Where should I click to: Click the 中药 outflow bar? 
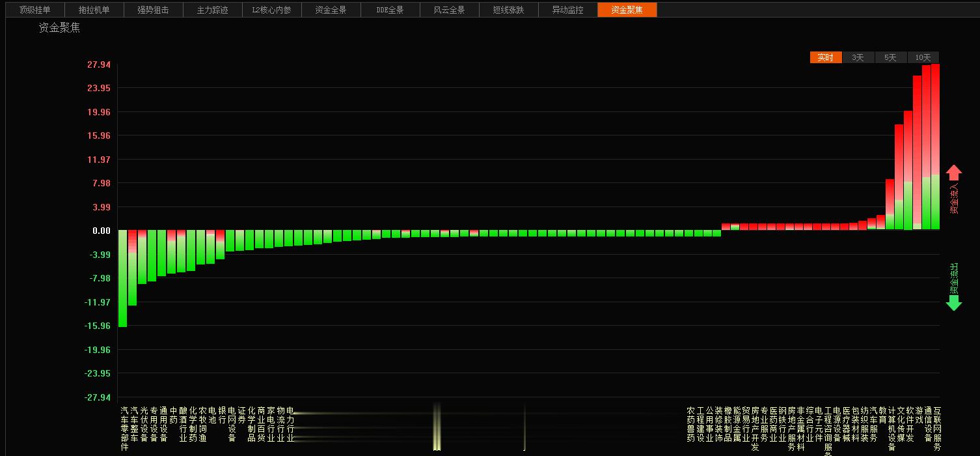pyautogui.click(x=172, y=252)
